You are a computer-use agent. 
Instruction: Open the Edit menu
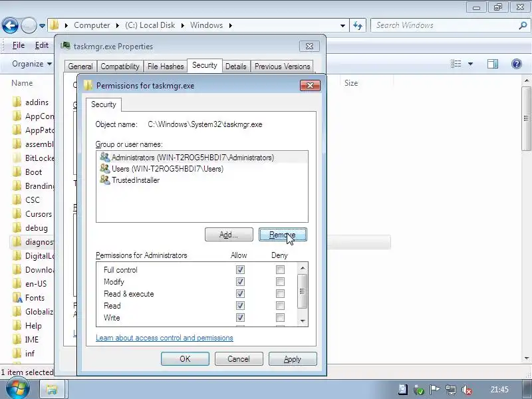[42, 45]
